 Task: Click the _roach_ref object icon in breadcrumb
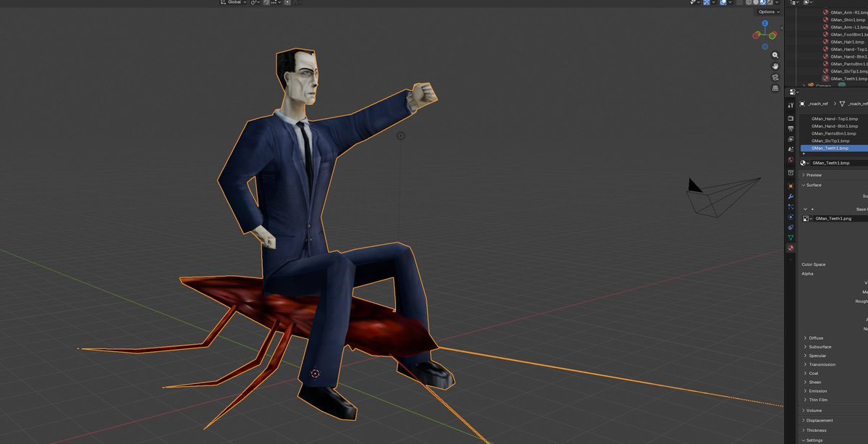(x=802, y=104)
